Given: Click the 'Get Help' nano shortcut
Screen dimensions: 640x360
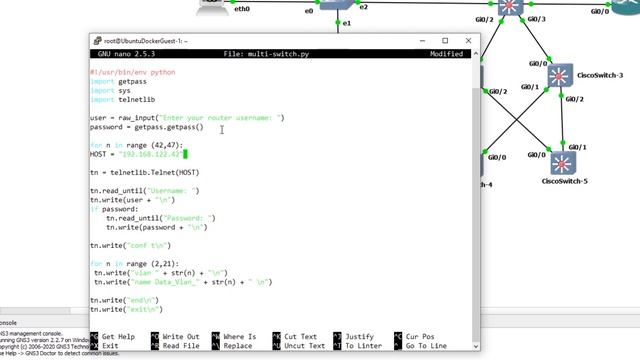Looking at the screenshot, I should tap(112, 337).
